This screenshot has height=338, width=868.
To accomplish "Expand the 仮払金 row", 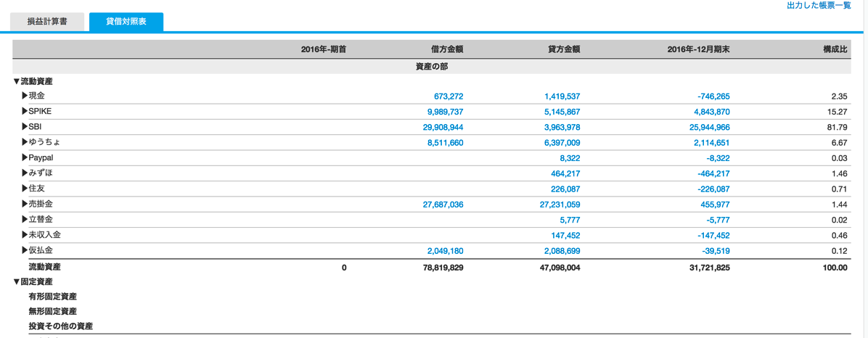I will pos(25,250).
